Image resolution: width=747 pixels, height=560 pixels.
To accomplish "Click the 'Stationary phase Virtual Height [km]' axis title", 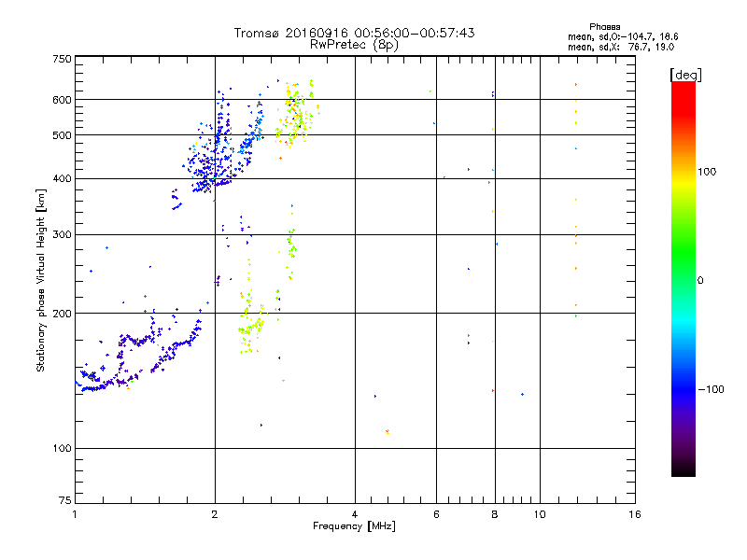I will coord(40,280).
